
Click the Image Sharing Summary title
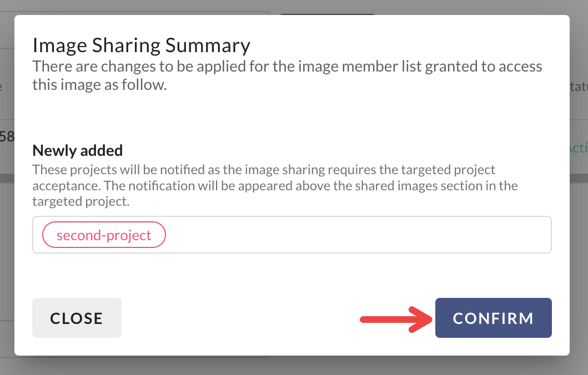pos(142,44)
